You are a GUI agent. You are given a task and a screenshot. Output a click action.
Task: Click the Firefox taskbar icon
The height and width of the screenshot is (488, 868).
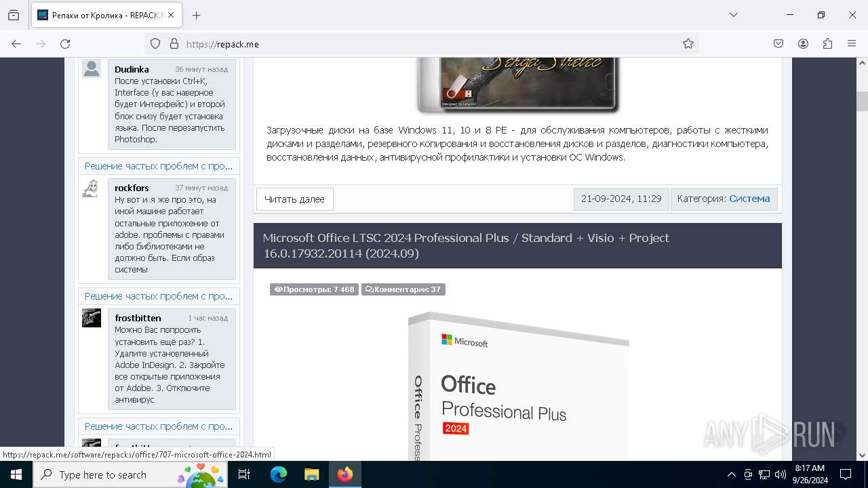tap(345, 474)
